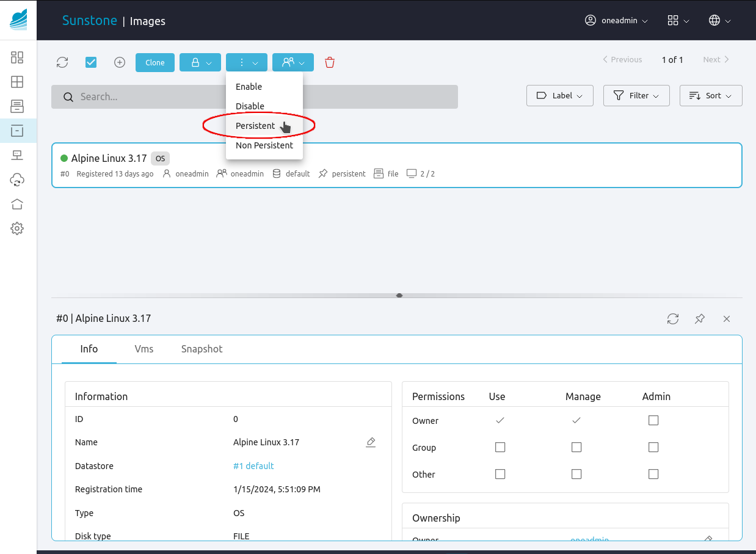Choose Enable from the actions menu

(x=264, y=87)
